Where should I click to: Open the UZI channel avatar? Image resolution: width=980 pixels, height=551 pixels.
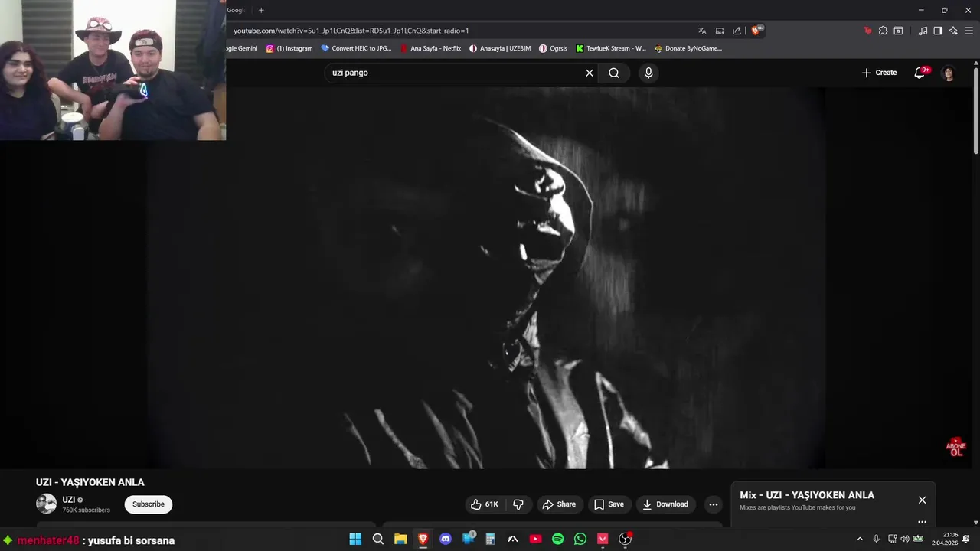point(47,504)
